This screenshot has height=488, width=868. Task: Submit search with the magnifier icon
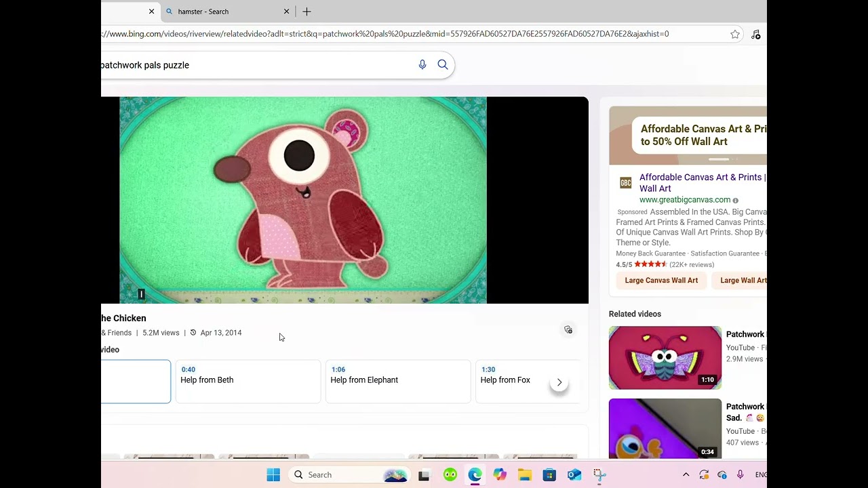[443, 65]
